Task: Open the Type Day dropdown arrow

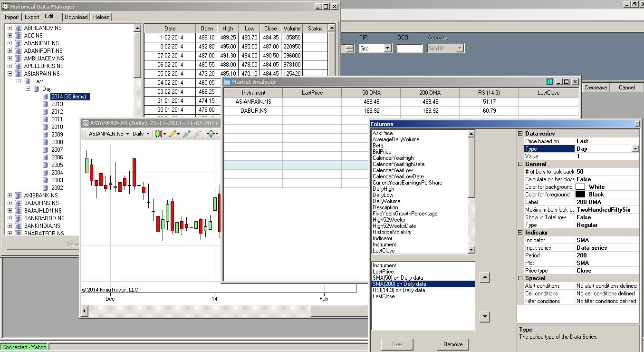Action: pyautogui.click(x=635, y=149)
